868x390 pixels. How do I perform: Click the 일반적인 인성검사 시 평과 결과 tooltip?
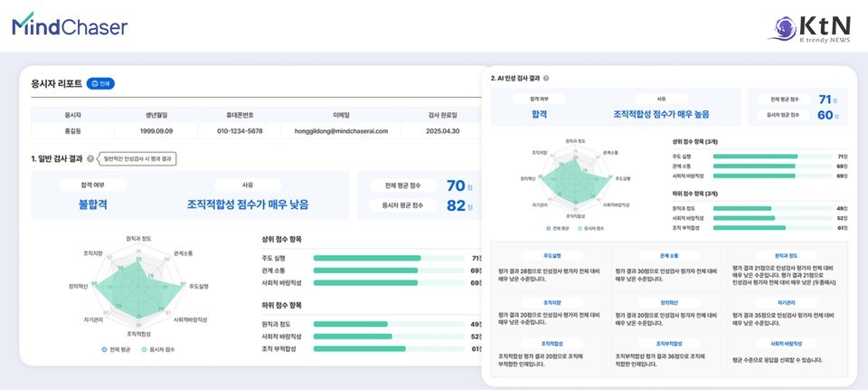[x=137, y=159]
